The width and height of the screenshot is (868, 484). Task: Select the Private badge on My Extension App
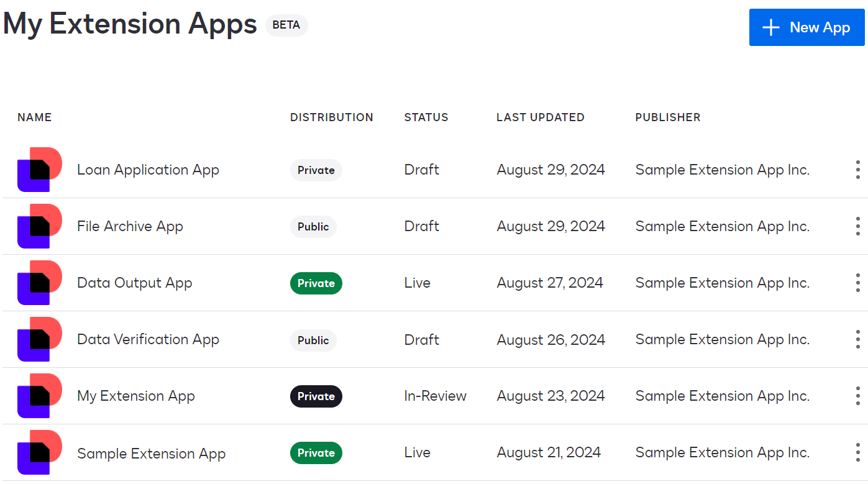[x=316, y=396]
